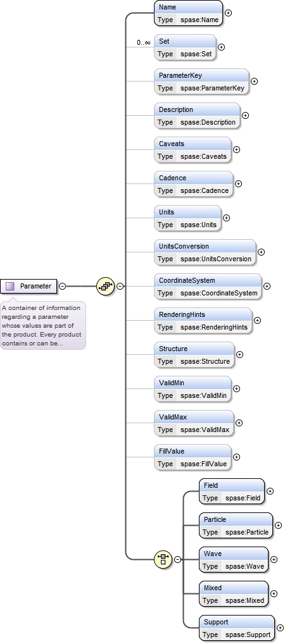
Task: Select the UnitsConversion element box
Action: (x=205, y=252)
